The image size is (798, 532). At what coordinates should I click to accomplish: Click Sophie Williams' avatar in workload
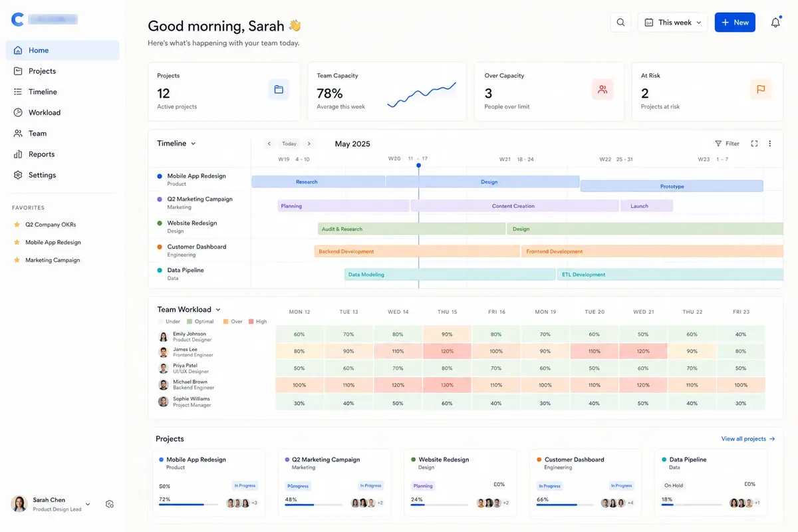tap(163, 401)
